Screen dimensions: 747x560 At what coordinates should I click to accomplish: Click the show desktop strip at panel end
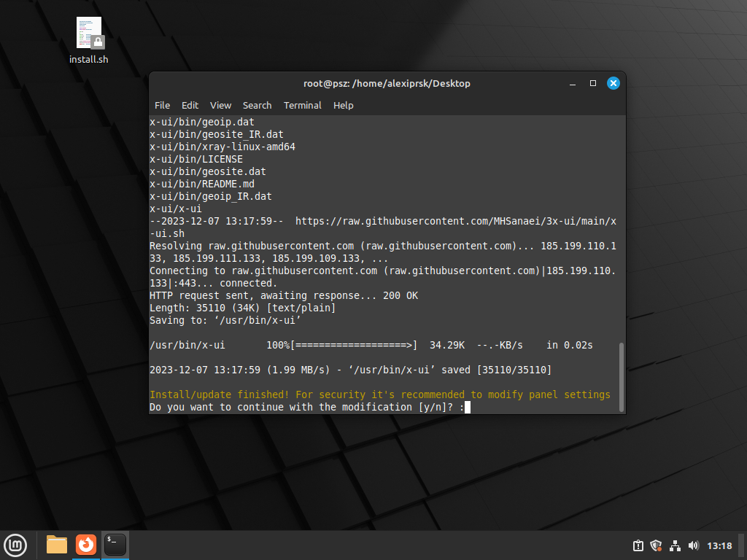pyautogui.click(x=742, y=545)
